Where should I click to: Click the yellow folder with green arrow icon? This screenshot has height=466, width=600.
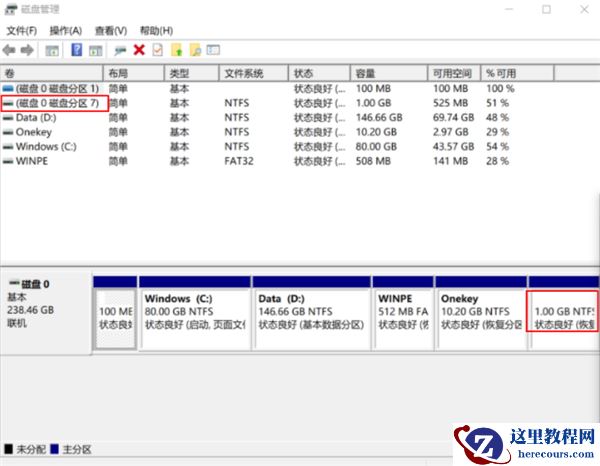176,50
